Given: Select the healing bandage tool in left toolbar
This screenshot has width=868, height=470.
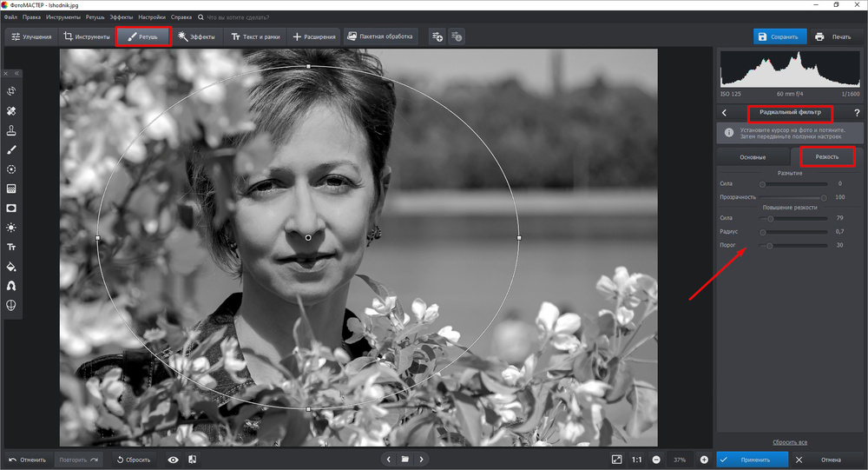Looking at the screenshot, I should coord(11,111).
